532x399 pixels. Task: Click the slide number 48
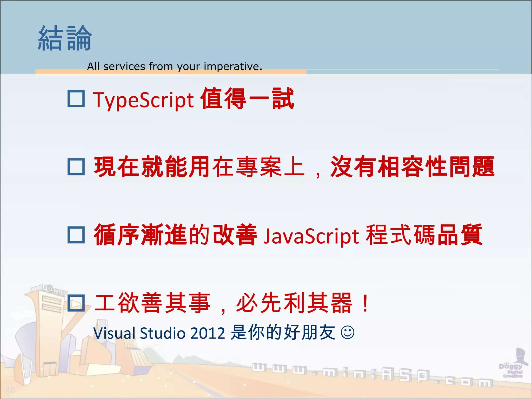[x=10, y=390]
